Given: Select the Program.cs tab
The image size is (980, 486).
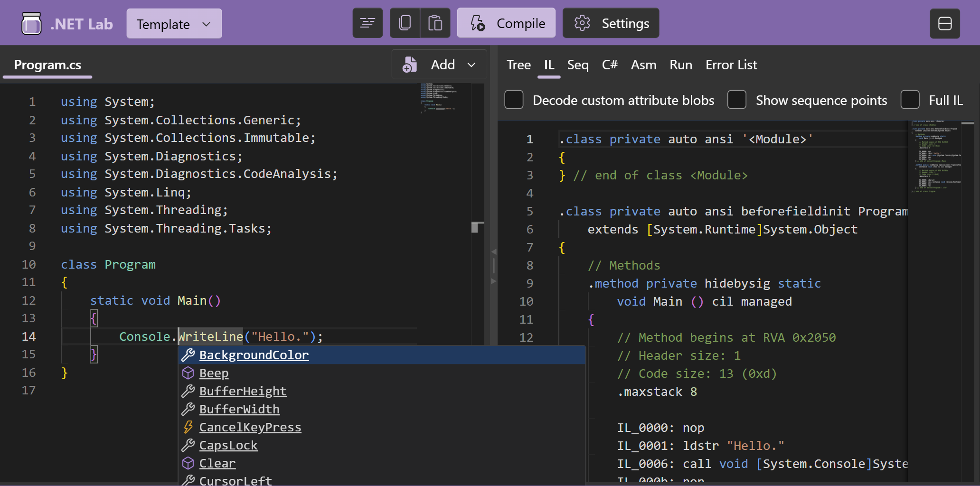Looking at the screenshot, I should [47, 65].
